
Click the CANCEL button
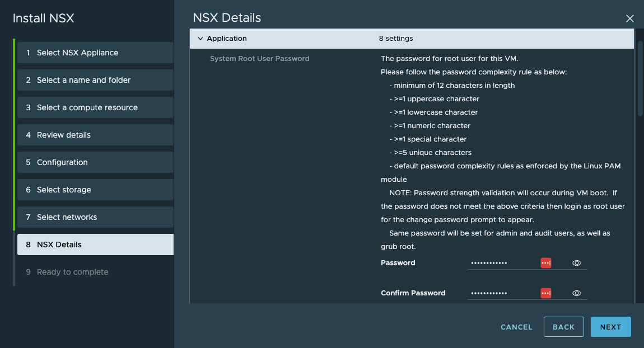click(516, 327)
